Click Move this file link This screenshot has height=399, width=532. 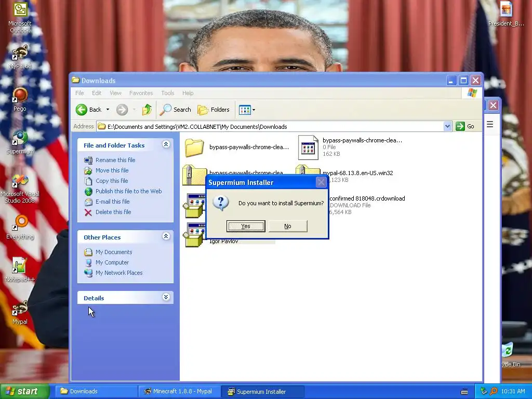point(112,170)
